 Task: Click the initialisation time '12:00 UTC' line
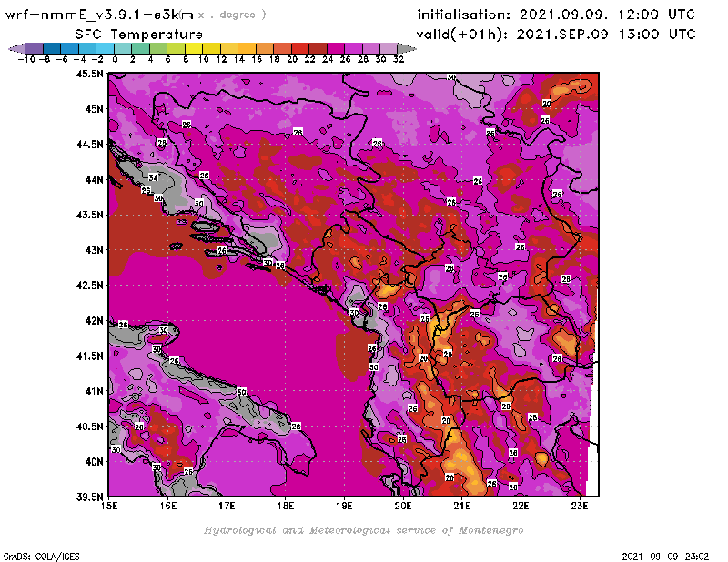(556, 15)
